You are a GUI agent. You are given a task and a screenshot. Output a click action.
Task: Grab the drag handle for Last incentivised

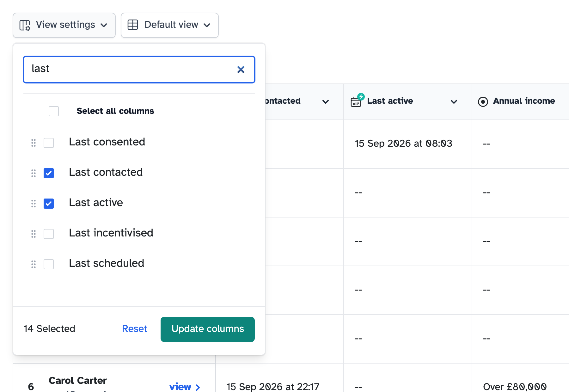click(34, 234)
